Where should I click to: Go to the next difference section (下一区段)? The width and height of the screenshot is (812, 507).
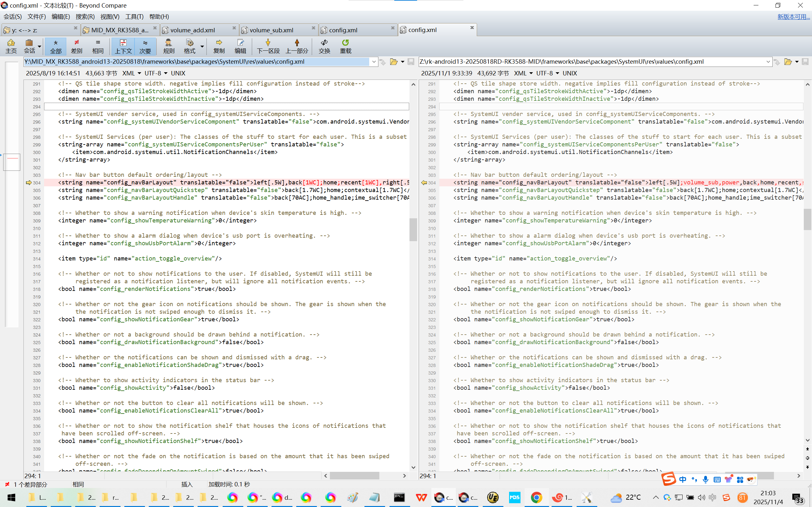[268, 46]
